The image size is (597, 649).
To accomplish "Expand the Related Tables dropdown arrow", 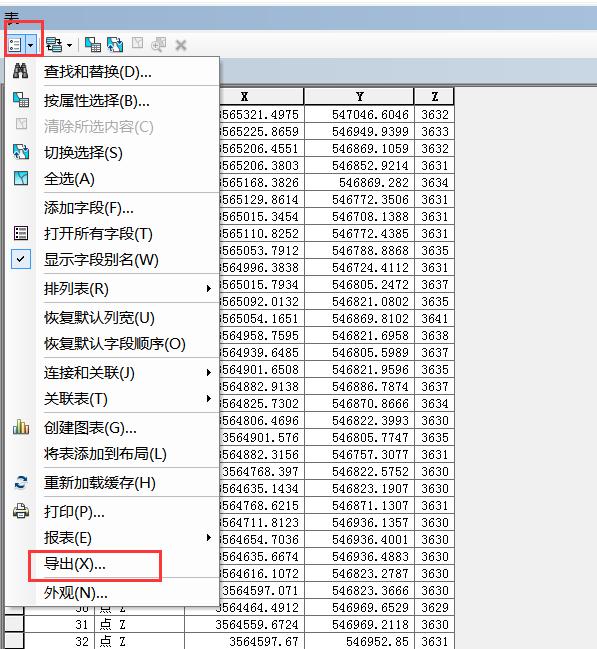I will tap(69, 45).
